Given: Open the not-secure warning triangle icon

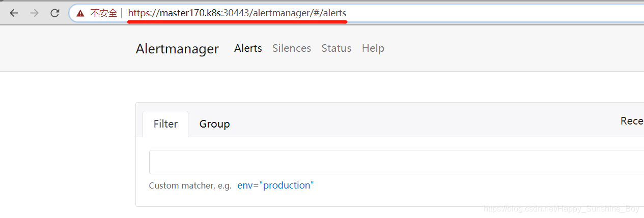Looking at the screenshot, I should (x=80, y=13).
